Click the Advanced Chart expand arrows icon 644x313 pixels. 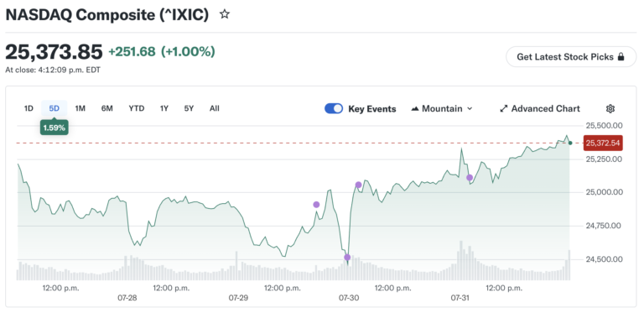tap(503, 109)
